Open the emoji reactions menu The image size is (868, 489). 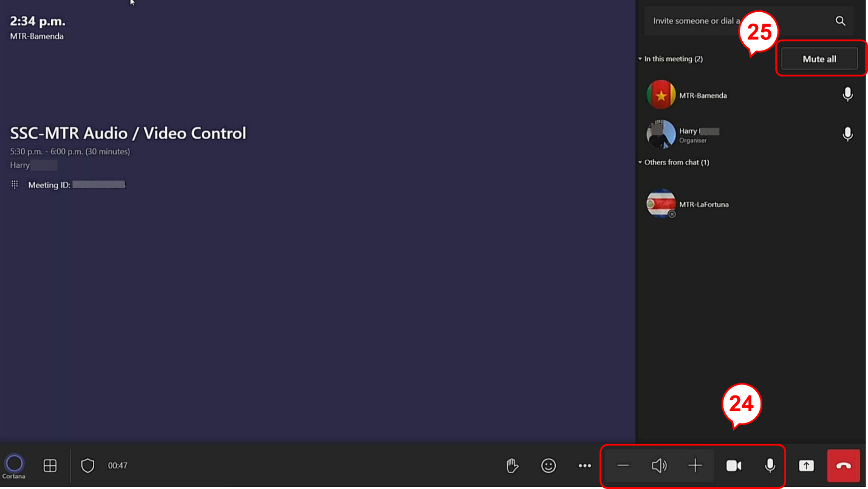[548, 466]
